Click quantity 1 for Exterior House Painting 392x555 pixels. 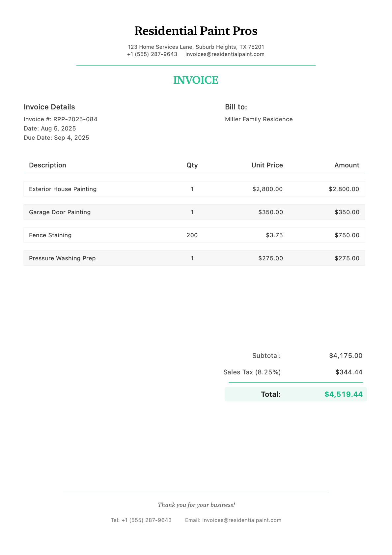click(x=192, y=189)
